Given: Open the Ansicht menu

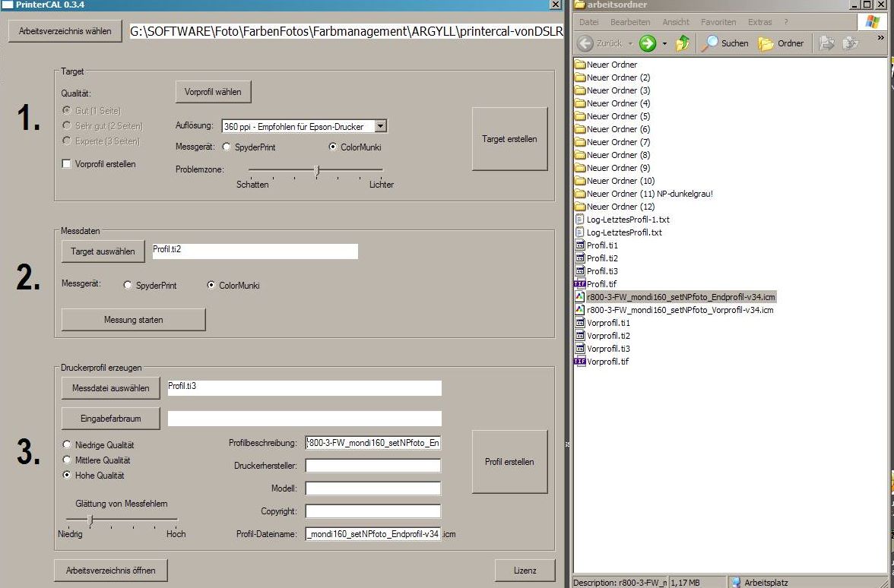Looking at the screenshot, I should [676, 22].
